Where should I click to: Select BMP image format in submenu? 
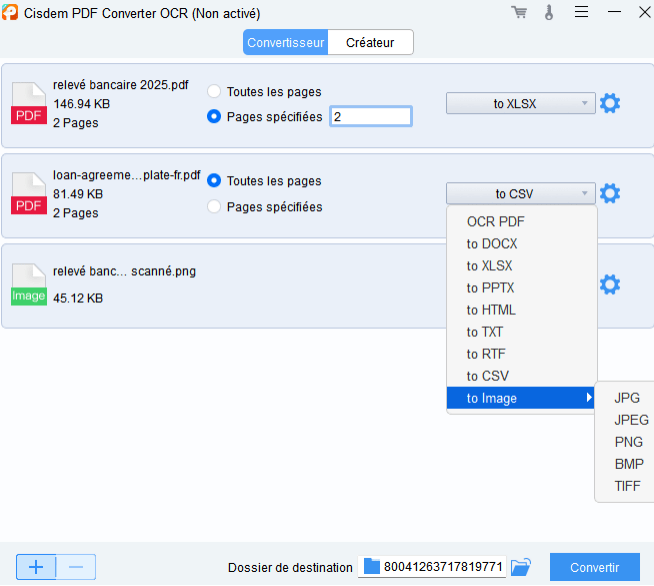629,464
